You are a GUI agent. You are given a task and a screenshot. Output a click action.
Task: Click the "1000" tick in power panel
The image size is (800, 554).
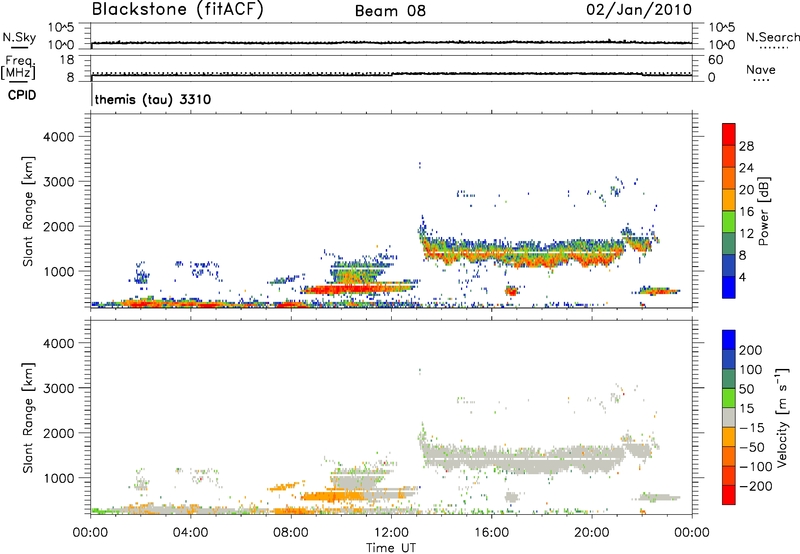tap(59, 271)
